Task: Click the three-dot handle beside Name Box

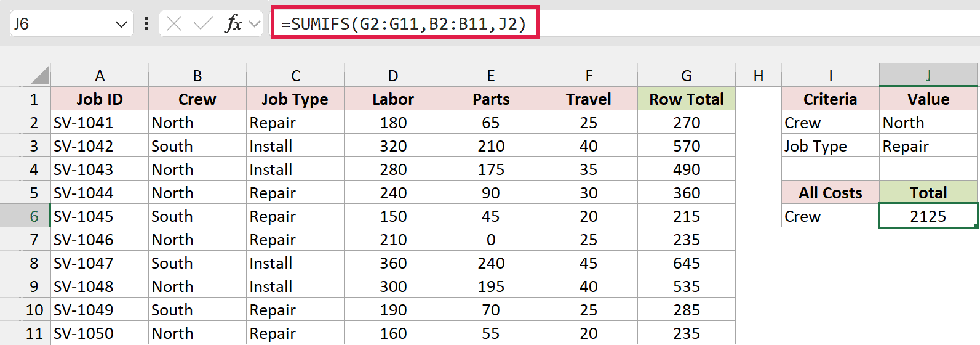Action: click(x=146, y=24)
